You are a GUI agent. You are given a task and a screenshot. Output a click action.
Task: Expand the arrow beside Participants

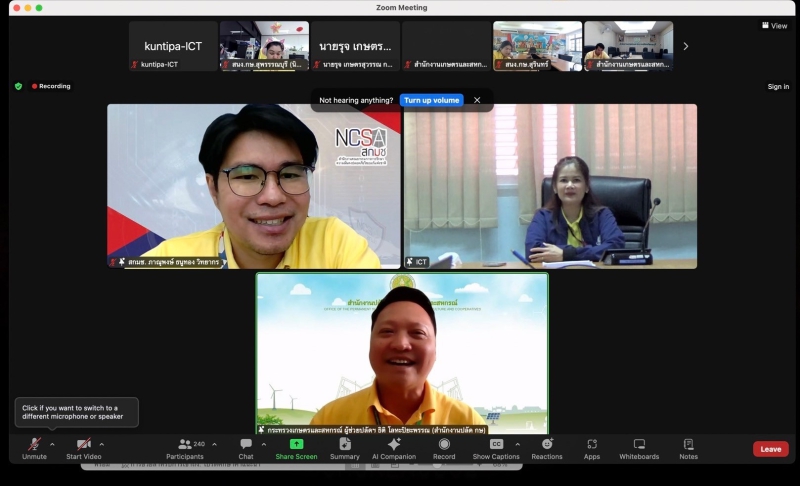click(214, 444)
